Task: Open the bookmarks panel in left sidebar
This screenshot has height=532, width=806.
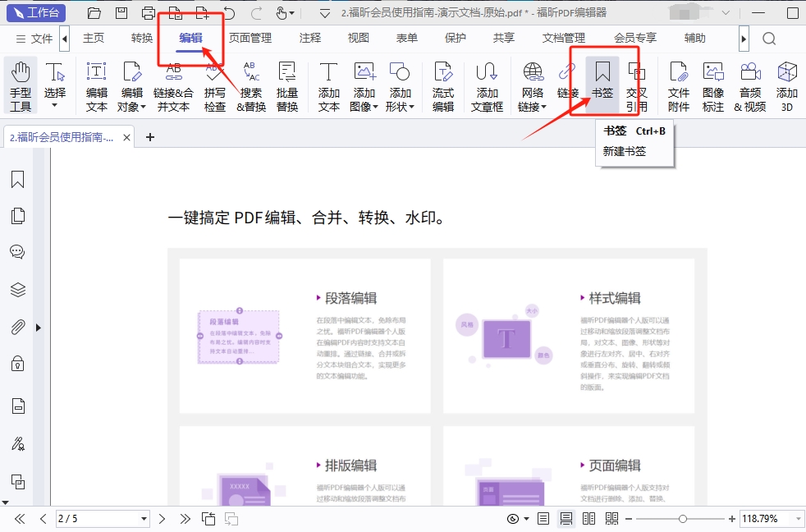Action: (x=17, y=181)
